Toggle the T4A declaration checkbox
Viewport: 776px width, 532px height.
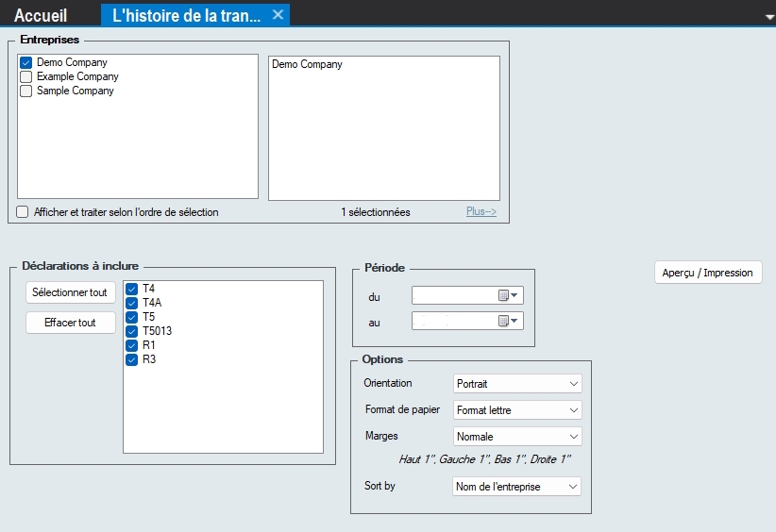point(132,304)
